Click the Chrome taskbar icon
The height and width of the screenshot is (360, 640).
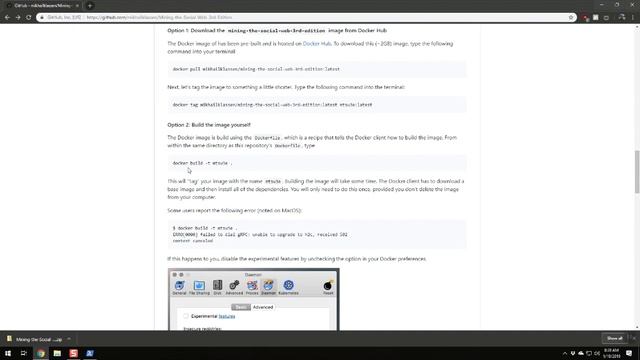pos(40,353)
